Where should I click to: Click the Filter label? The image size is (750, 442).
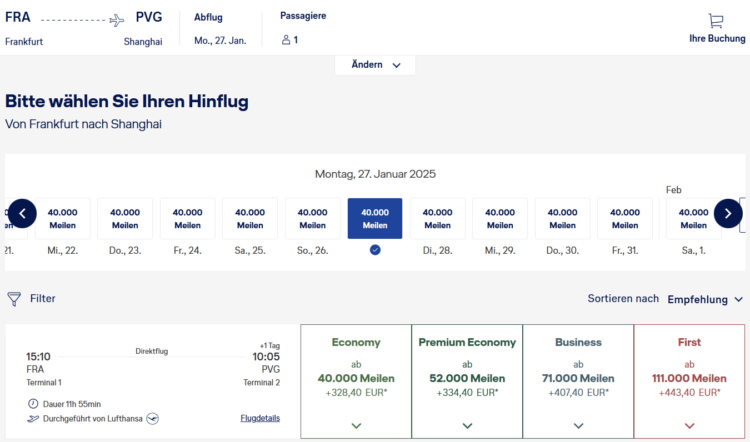click(43, 298)
